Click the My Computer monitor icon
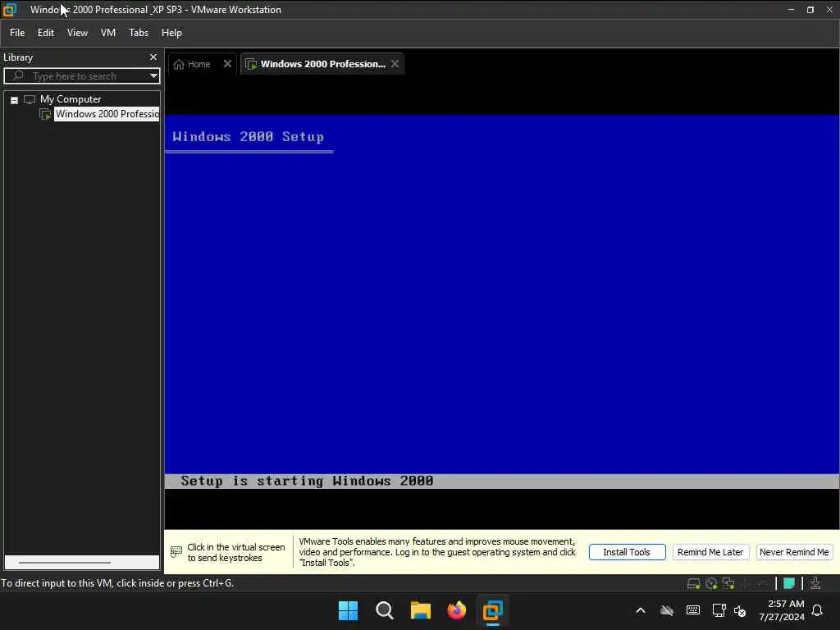This screenshot has width=840, height=630. tap(30, 99)
